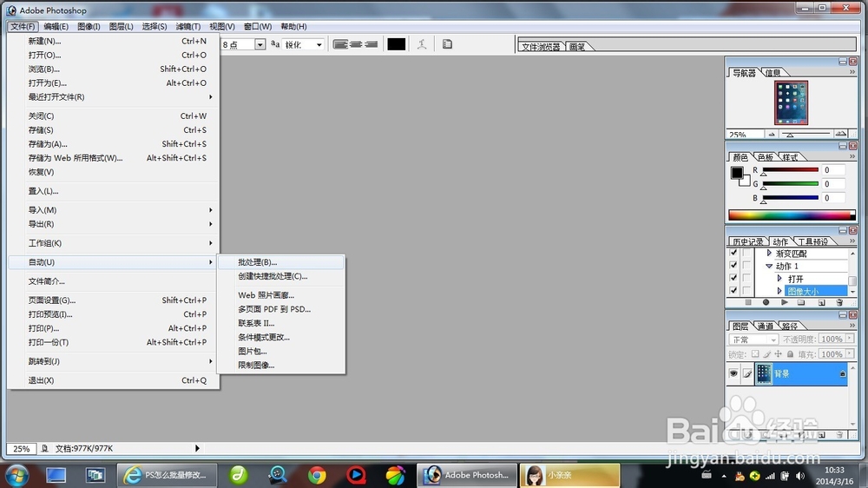Image resolution: width=868 pixels, height=488 pixels.
Task: Select 批处理(B)... menu item
Action: click(281, 262)
